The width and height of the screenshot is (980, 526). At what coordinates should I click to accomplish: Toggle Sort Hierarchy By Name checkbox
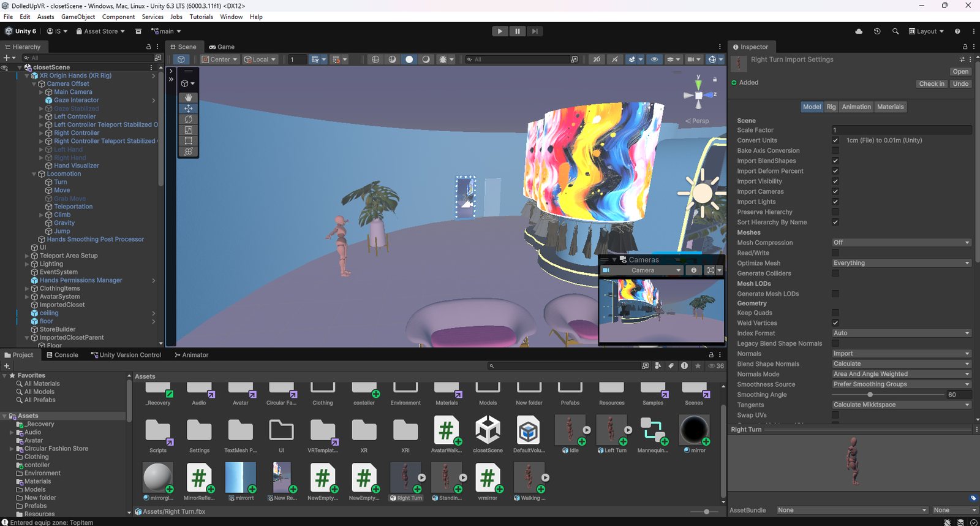coord(835,222)
